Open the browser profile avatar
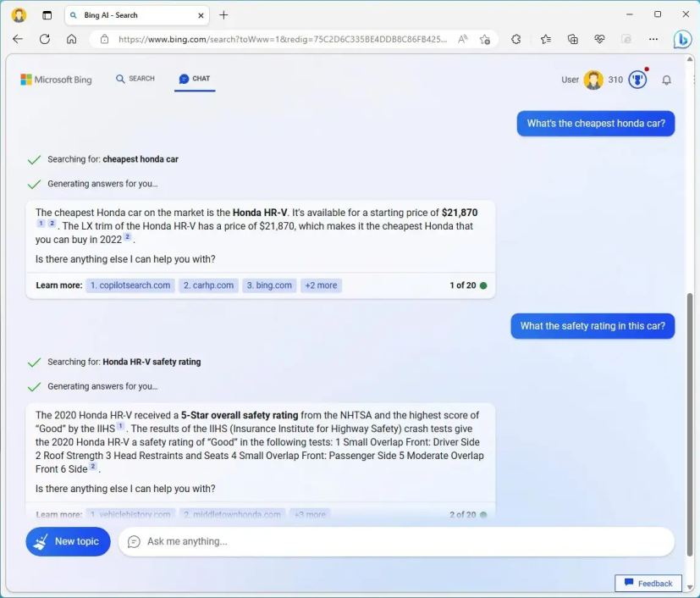This screenshot has height=598, width=700. coord(19,15)
